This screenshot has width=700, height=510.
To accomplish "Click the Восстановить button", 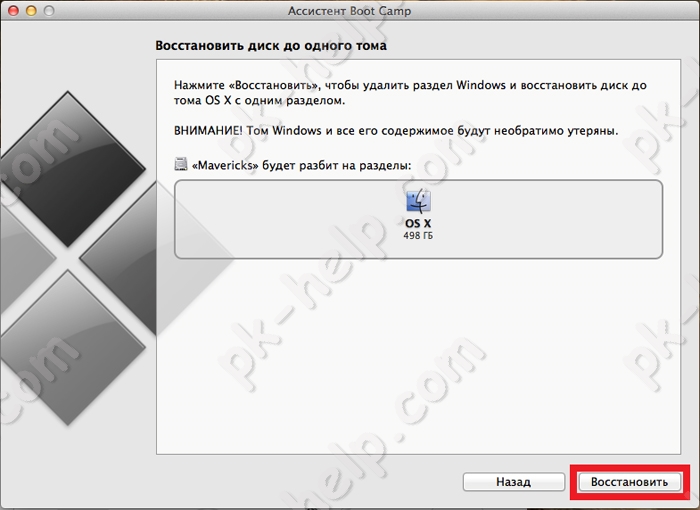I will [x=629, y=482].
